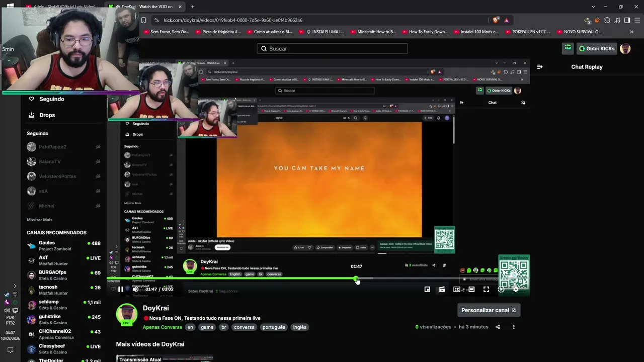Image resolution: width=644 pixels, height=362 pixels.
Task: Open guhstrike recommended channel
Action: coord(63,319)
